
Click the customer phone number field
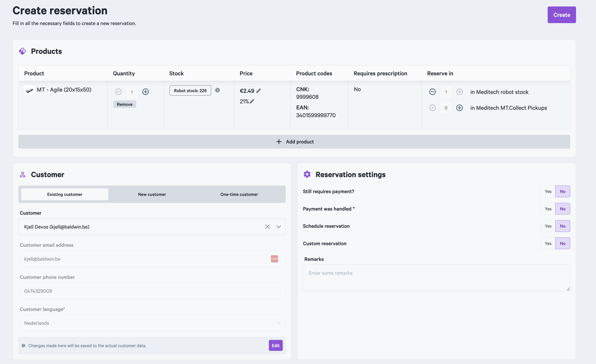pos(152,291)
